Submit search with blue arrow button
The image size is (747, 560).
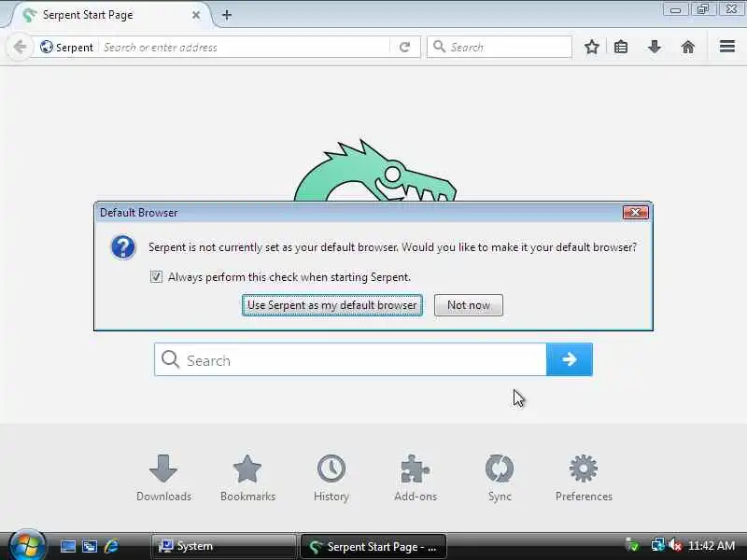[x=570, y=359]
